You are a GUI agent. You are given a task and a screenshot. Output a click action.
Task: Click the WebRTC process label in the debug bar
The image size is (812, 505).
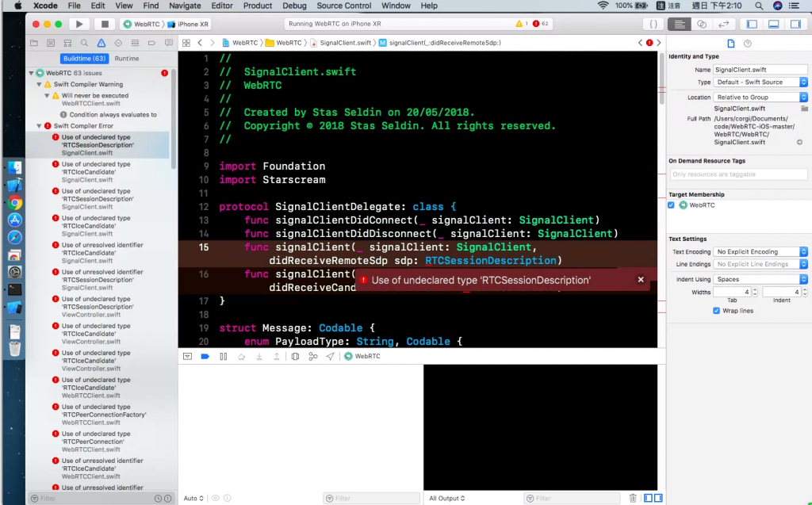(362, 356)
